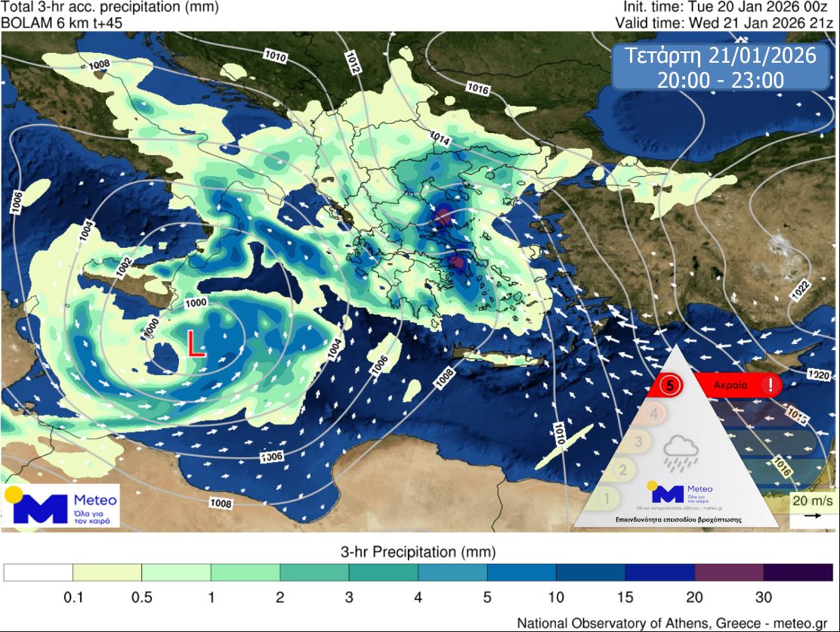Image resolution: width=840 pixels, height=632 pixels.
Task: Select the faded level 3 circle
Action: 639,441
